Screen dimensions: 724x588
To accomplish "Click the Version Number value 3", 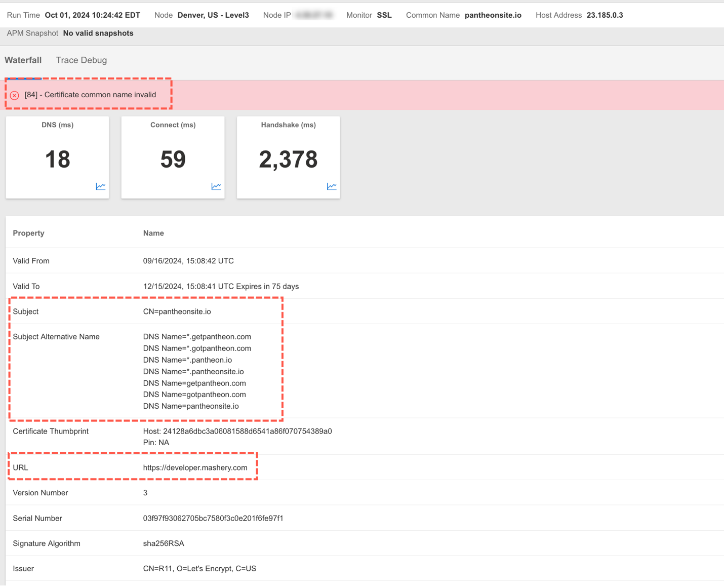I will (x=145, y=493).
